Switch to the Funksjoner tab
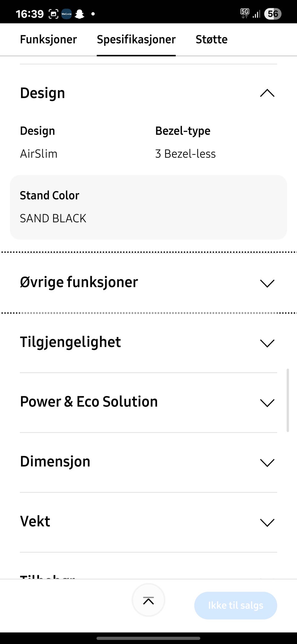The width and height of the screenshot is (297, 644). 48,40
